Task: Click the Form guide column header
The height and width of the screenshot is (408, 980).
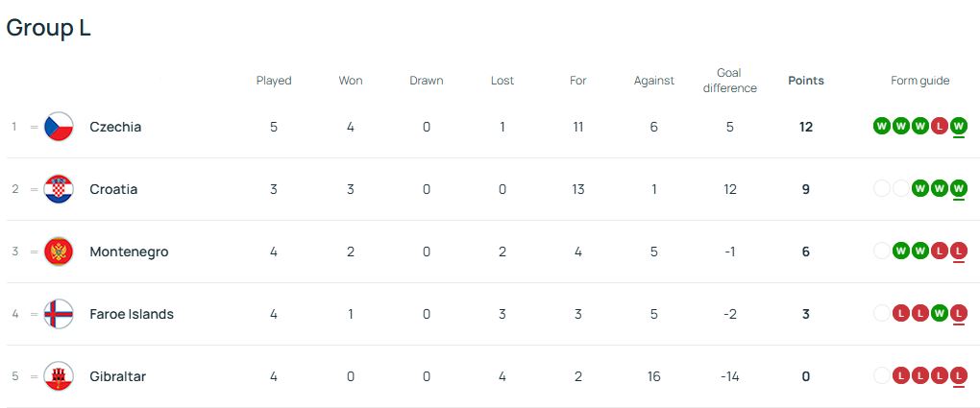Action: tap(920, 81)
